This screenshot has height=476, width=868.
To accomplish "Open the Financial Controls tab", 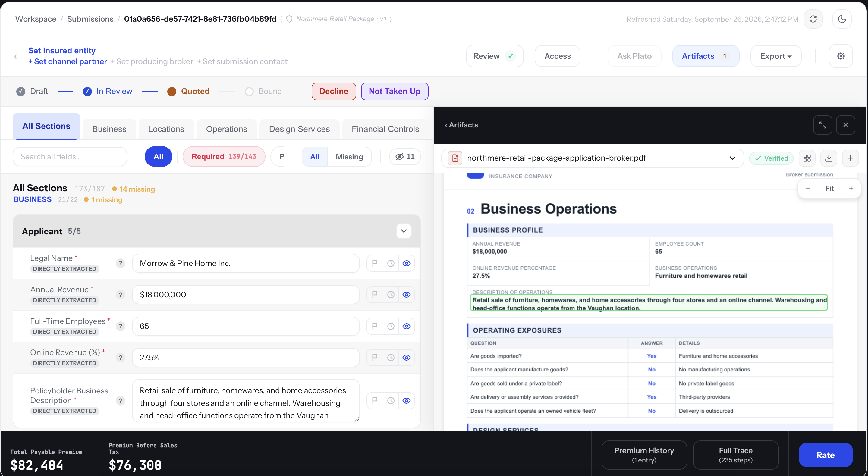I will (385, 129).
